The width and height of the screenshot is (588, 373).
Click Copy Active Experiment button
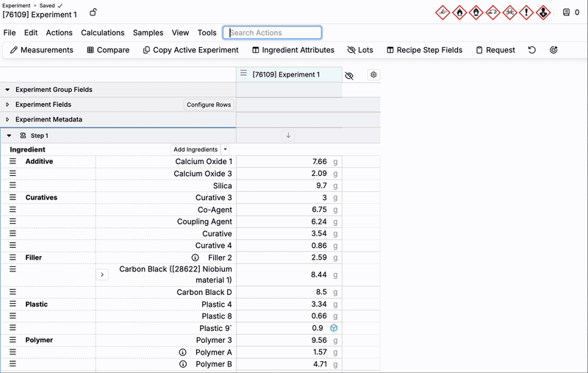[x=190, y=50]
